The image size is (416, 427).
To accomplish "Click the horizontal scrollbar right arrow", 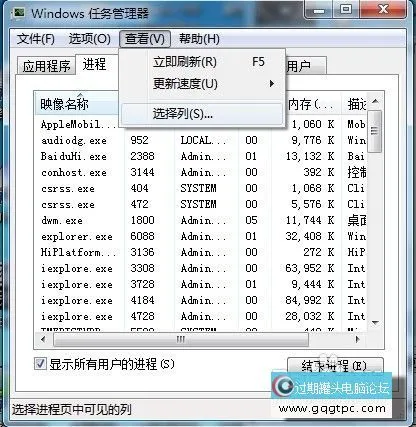I will [357, 340].
